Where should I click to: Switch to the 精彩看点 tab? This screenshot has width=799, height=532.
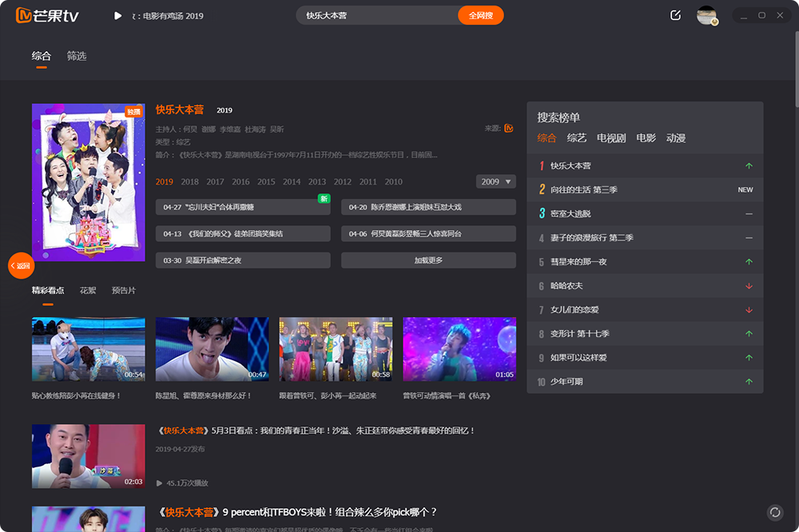point(48,291)
